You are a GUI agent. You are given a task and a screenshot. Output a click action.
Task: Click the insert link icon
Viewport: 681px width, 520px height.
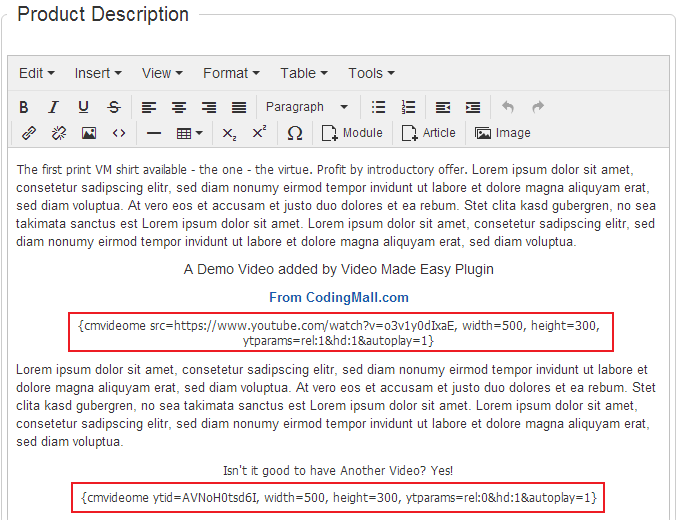tap(29, 133)
